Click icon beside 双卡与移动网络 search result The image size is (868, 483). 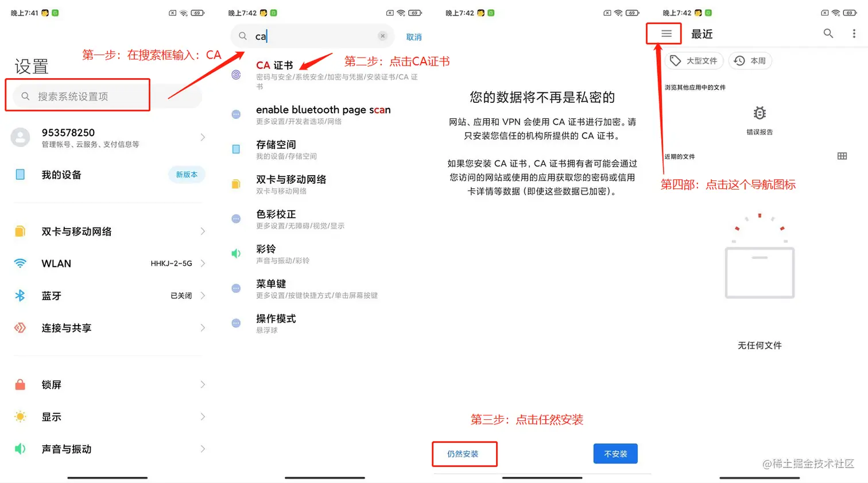(x=236, y=184)
